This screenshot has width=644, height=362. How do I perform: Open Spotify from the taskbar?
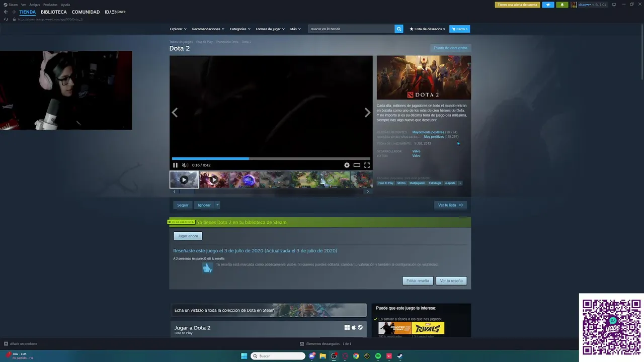point(378,356)
